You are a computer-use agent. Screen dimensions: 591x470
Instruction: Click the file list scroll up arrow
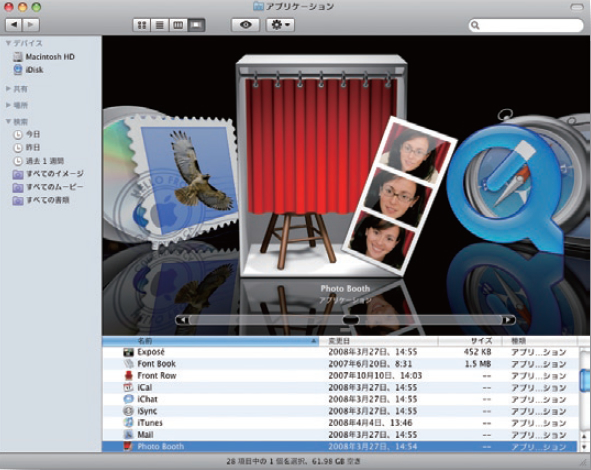(585, 437)
